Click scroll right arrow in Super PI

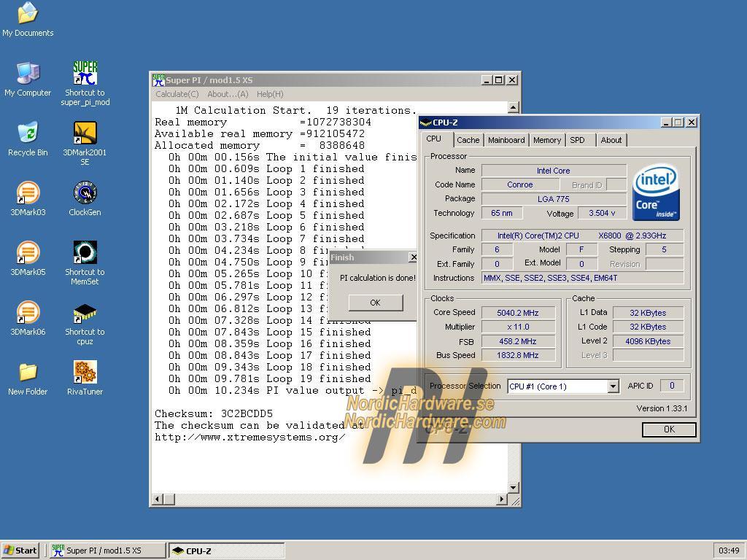click(501, 499)
